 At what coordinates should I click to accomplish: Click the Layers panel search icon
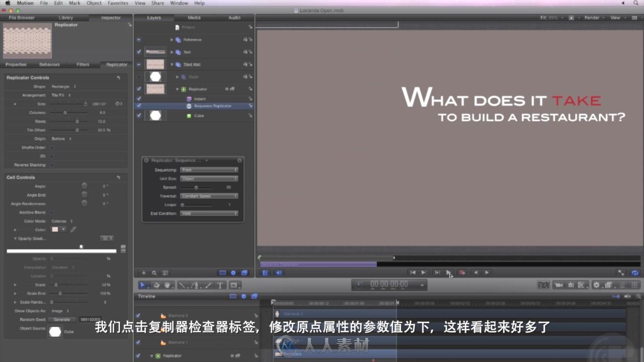pos(154,273)
